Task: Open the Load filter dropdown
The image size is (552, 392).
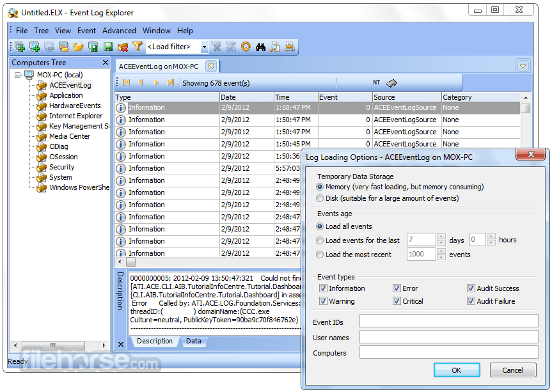Action: [204, 47]
